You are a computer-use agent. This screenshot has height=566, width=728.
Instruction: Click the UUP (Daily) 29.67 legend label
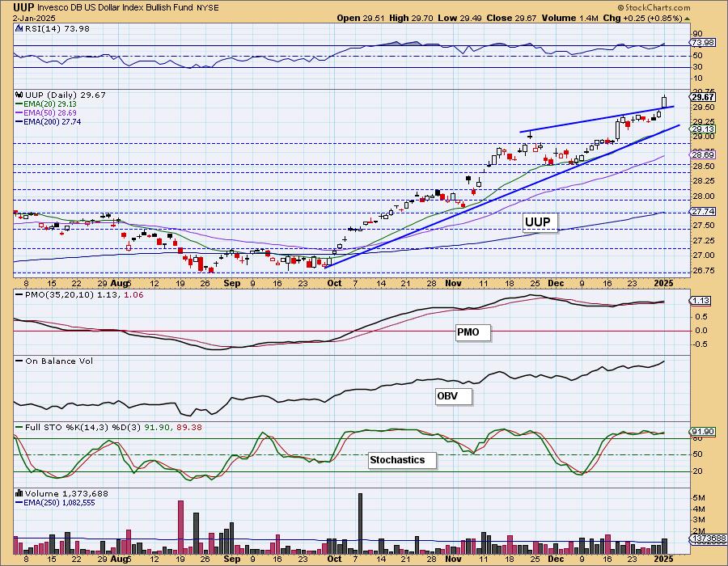[66, 95]
